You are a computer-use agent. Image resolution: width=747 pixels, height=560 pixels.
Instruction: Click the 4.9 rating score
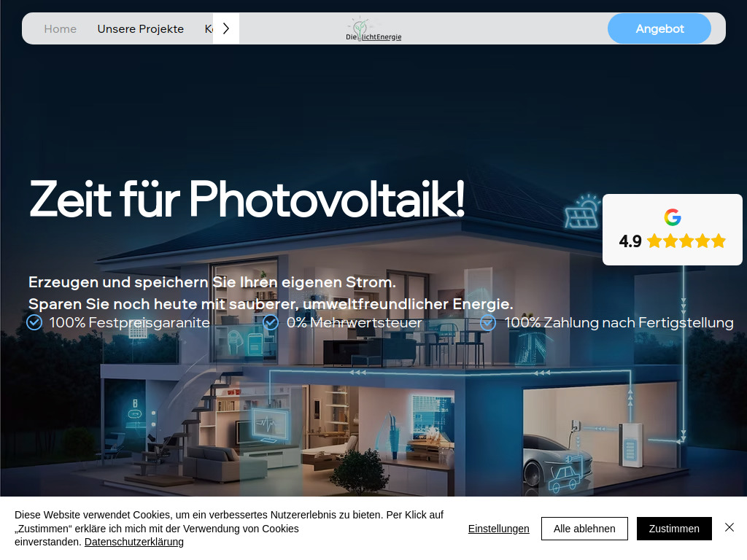(x=630, y=240)
